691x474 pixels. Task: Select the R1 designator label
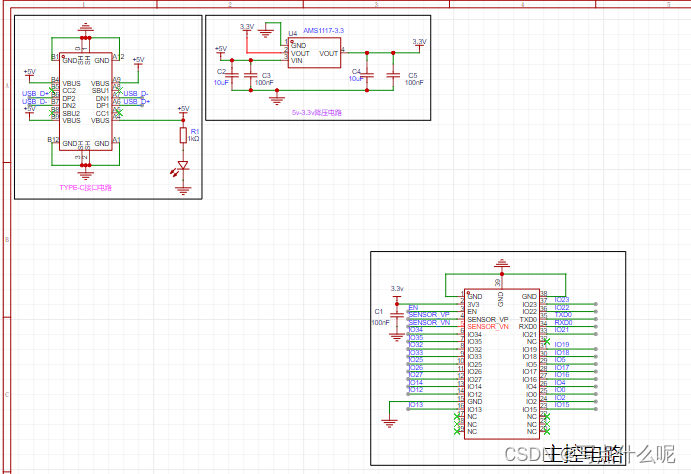[x=195, y=131]
